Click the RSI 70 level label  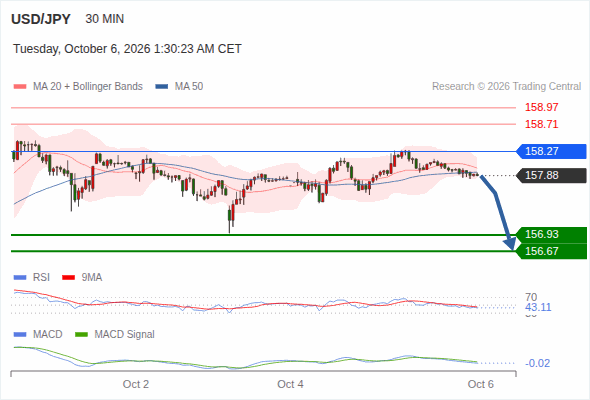click(x=531, y=297)
